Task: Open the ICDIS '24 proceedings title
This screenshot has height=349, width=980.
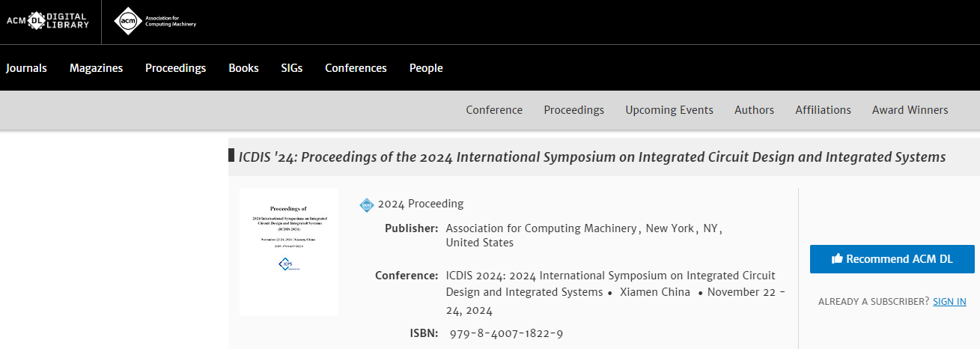Action: (x=592, y=157)
